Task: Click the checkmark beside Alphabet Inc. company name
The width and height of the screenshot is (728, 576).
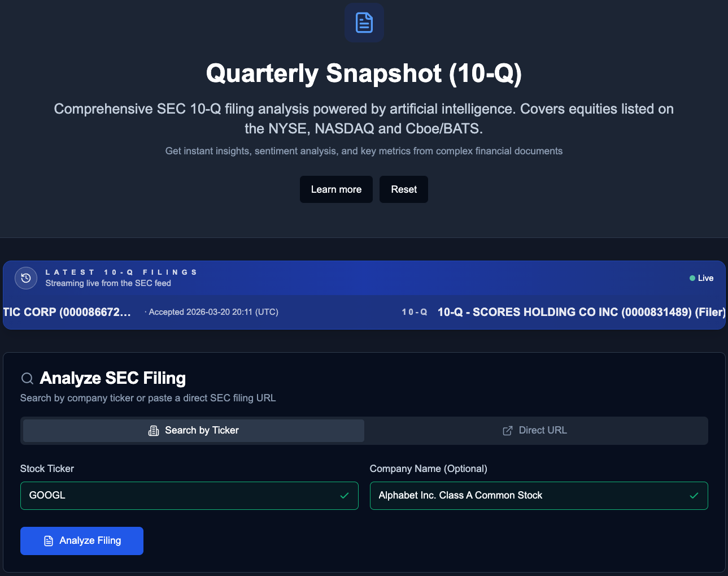Action: 694,496
